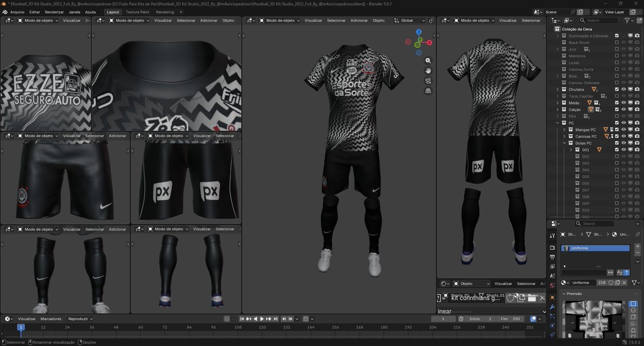Remove material slot with minus button
The height and width of the screenshot is (346, 644).
(x=638, y=253)
